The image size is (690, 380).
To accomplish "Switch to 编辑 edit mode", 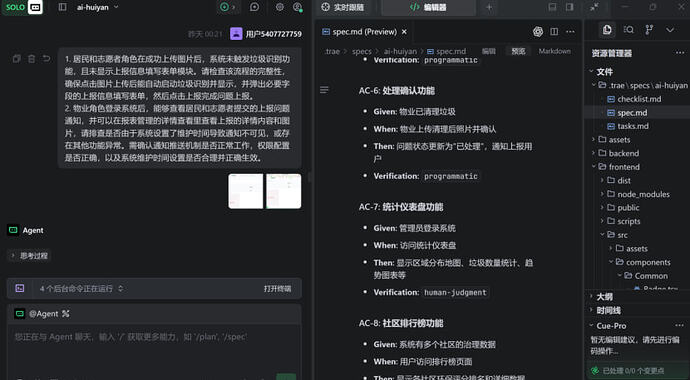I will (x=488, y=51).
